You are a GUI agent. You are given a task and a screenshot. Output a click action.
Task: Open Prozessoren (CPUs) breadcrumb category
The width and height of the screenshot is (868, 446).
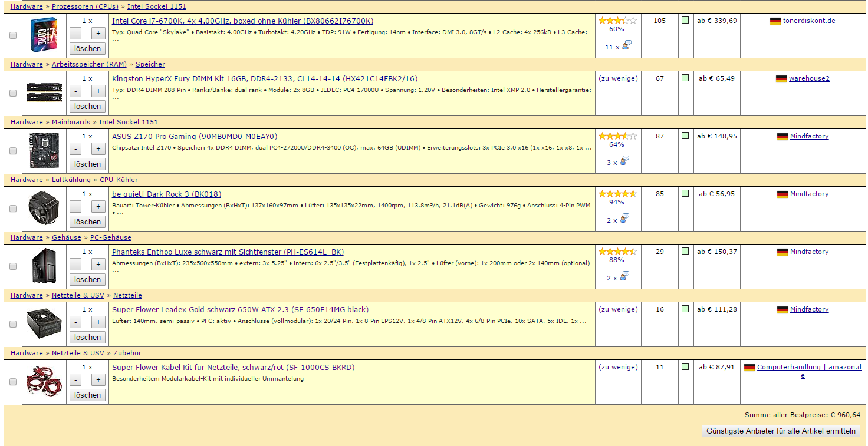85,6
